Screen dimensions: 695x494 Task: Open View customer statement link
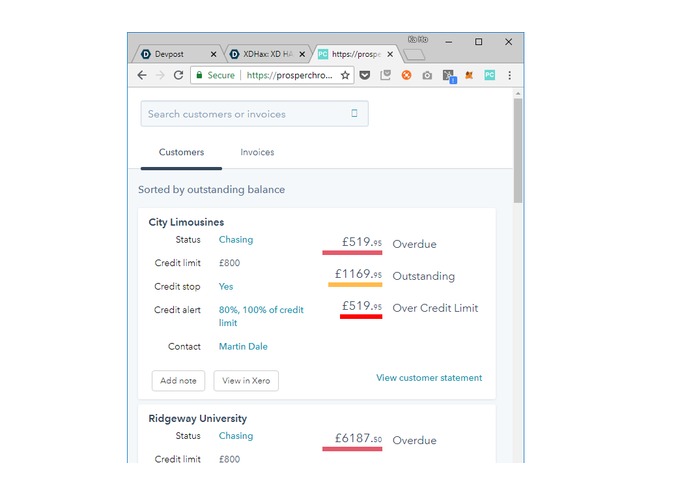coord(429,378)
